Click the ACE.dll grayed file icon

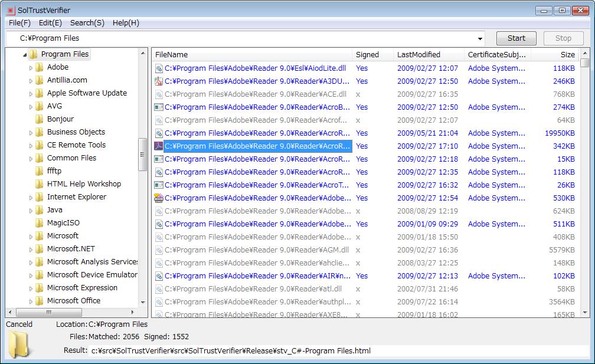[x=159, y=94]
